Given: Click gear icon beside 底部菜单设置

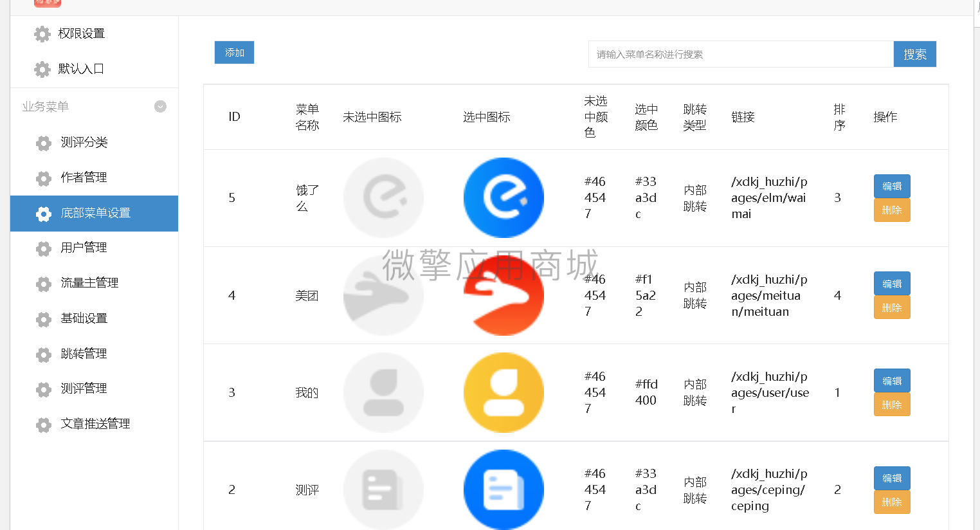Looking at the screenshot, I should pyautogui.click(x=44, y=214).
